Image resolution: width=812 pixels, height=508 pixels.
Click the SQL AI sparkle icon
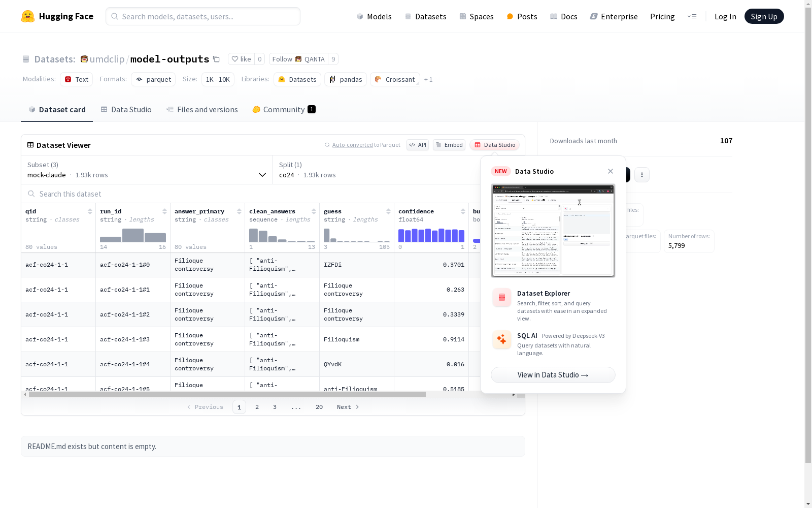click(x=502, y=339)
